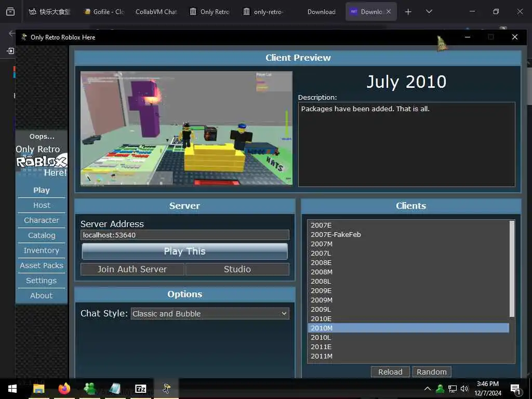Click the description text box
This screenshot has width=532, height=399.
tap(406, 144)
